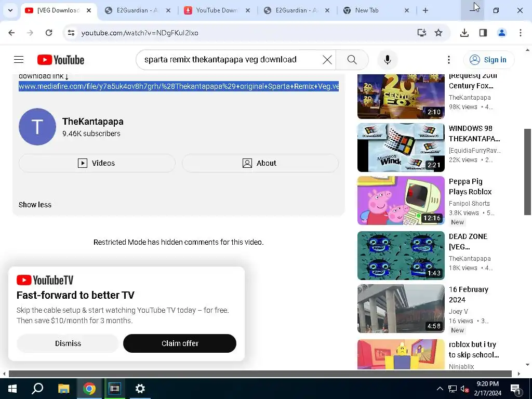Bookmark this page with star icon
Screen dimensions: 532x399
pos(438,33)
